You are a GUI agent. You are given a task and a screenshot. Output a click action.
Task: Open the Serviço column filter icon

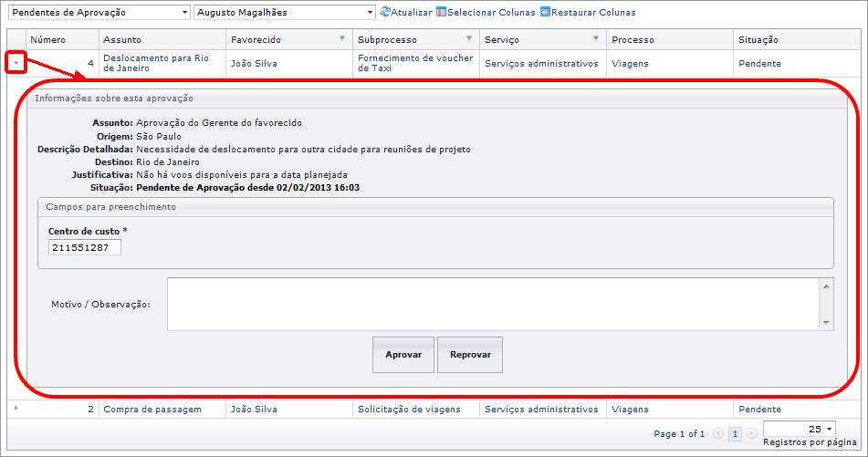(x=596, y=38)
